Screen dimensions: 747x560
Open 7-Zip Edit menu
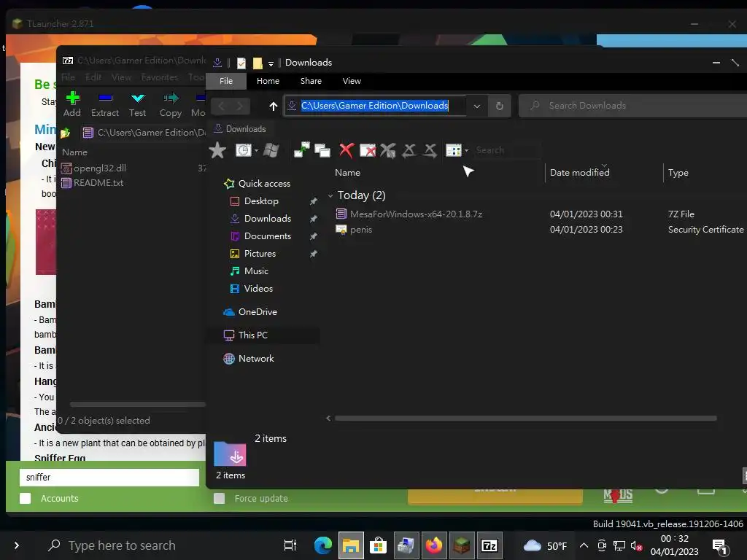93,77
